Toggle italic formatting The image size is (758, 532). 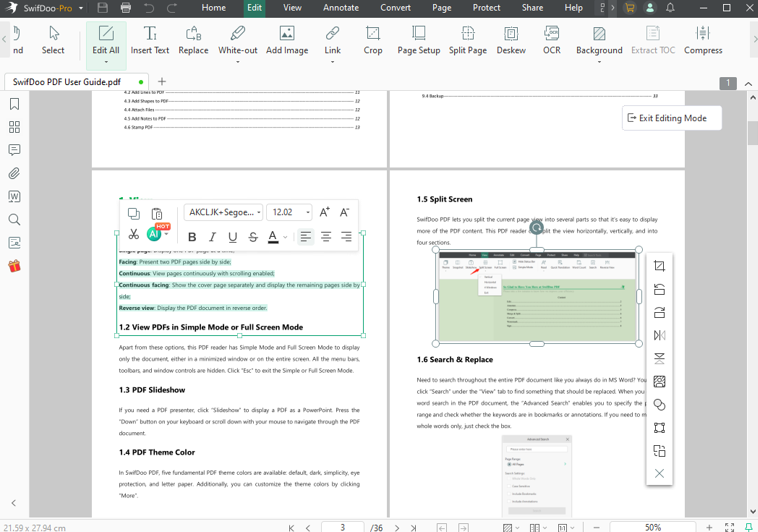point(212,237)
